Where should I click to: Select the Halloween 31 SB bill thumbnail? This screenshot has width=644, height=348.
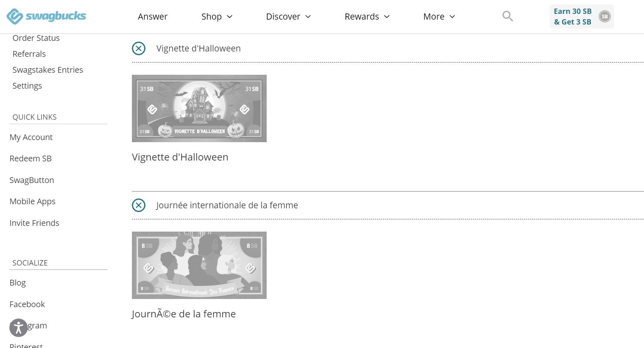click(x=199, y=109)
